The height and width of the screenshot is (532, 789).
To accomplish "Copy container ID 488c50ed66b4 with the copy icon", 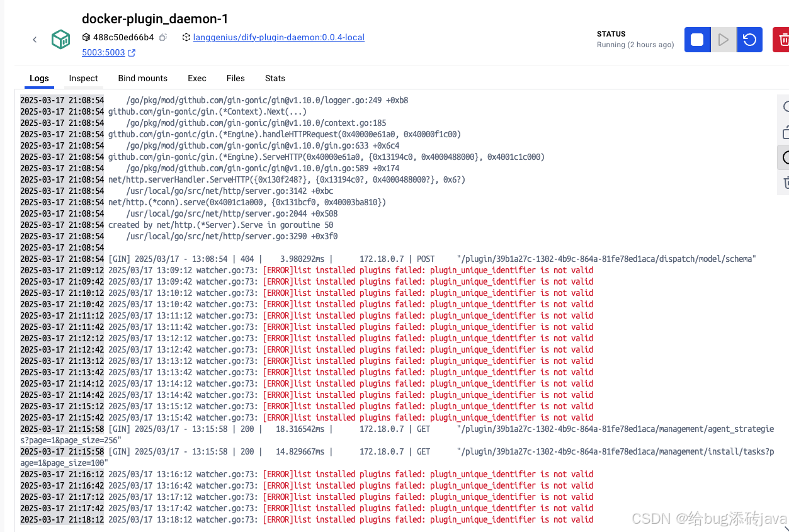I will 163,38.
